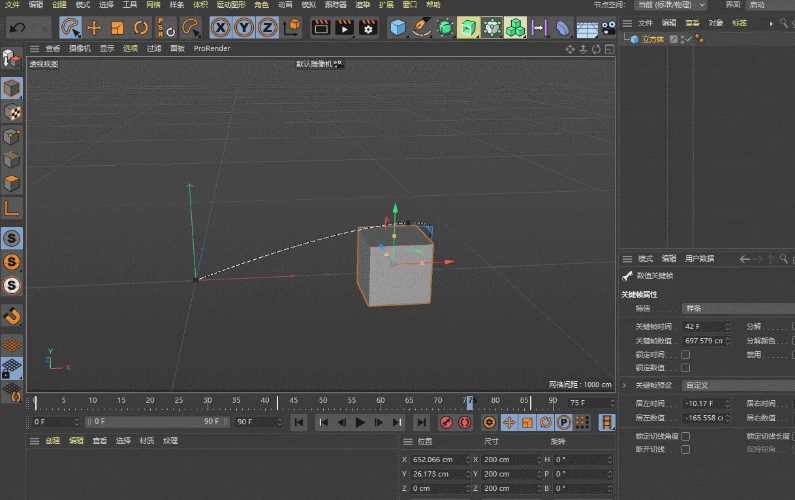This screenshot has height=500, width=795.
Task: Click the timeline playhead at frame 75
Action: click(x=469, y=402)
